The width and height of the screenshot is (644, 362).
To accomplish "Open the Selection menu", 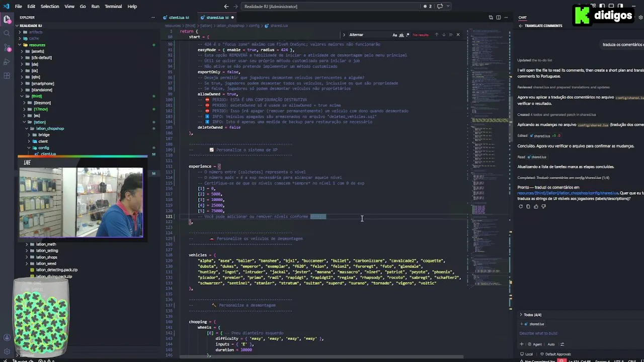I will point(50,7).
